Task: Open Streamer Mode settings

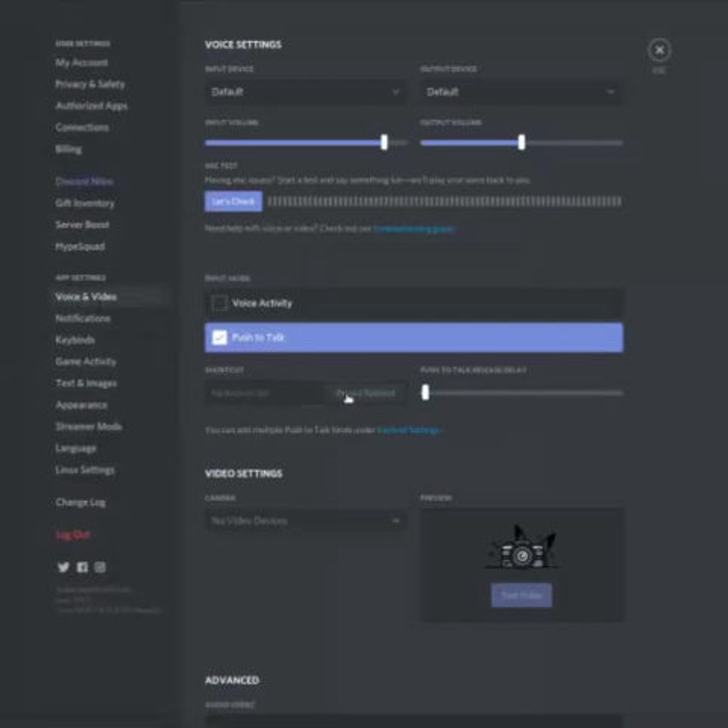Action: click(89, 426)
